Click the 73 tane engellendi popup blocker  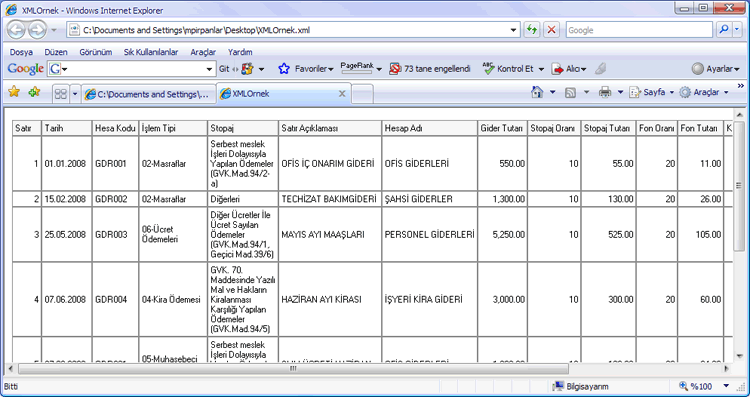(x=430, y=69)
